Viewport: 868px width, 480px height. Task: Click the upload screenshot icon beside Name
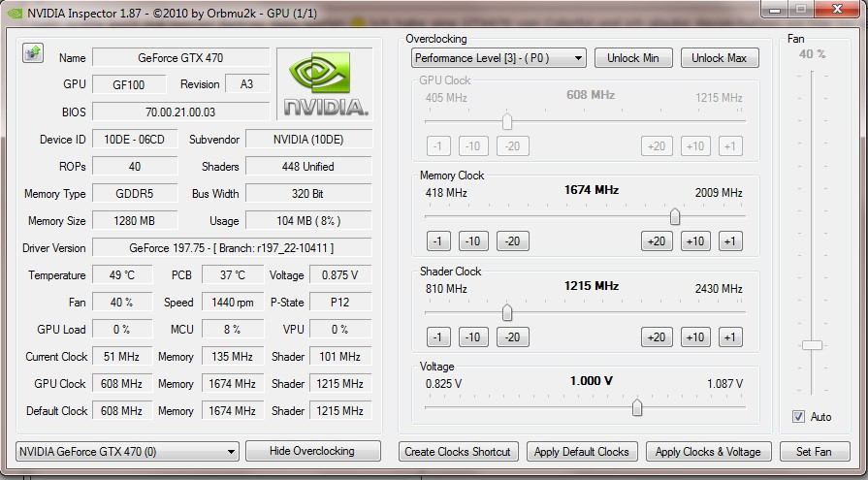33,53
